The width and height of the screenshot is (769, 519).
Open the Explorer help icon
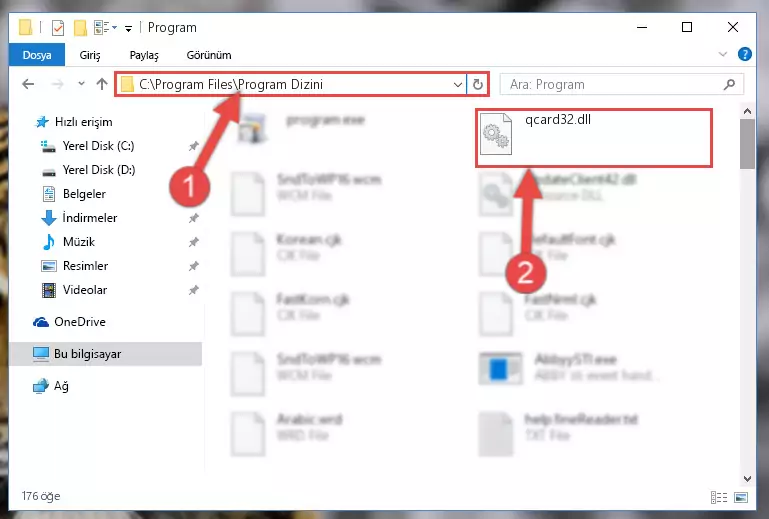click(744, 54)
